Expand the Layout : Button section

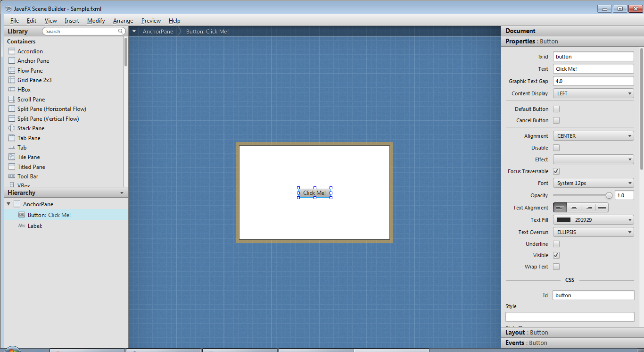point(572,333)
